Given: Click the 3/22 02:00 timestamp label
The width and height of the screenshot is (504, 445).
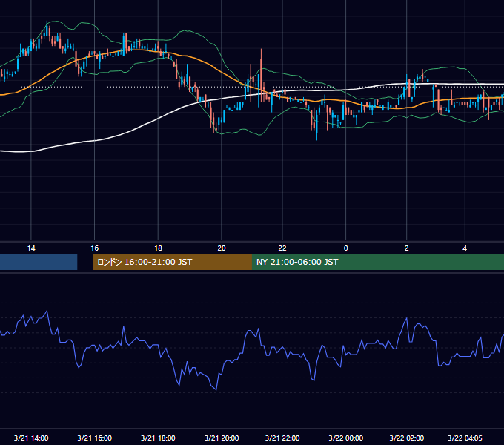Looking at the screenshot, I should (x=407, y=438).
